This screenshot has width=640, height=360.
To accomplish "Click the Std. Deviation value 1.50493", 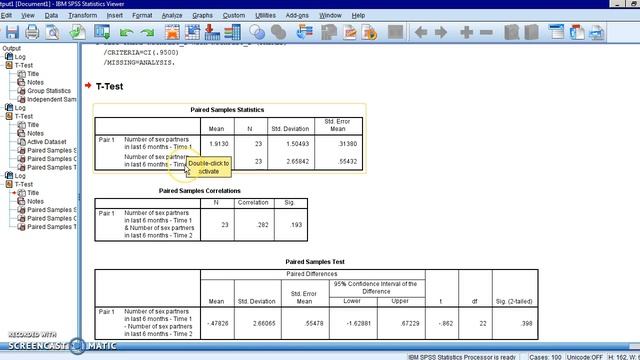I will click(298, 144).
